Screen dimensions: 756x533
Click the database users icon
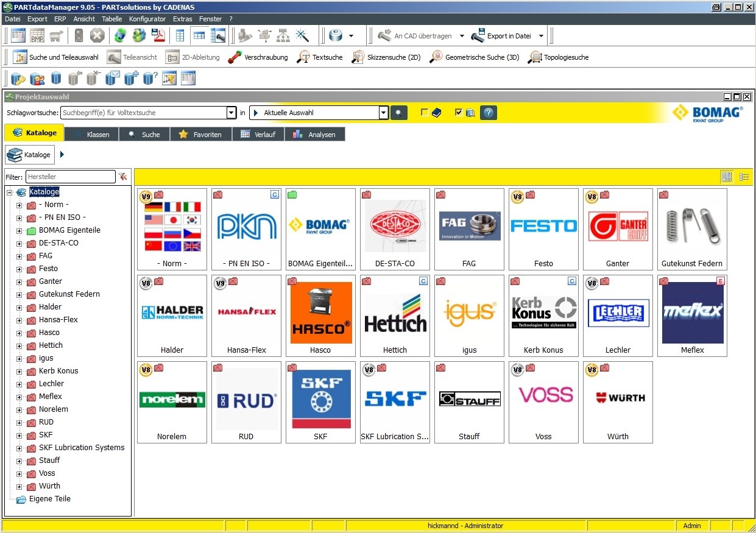[37, 78]
